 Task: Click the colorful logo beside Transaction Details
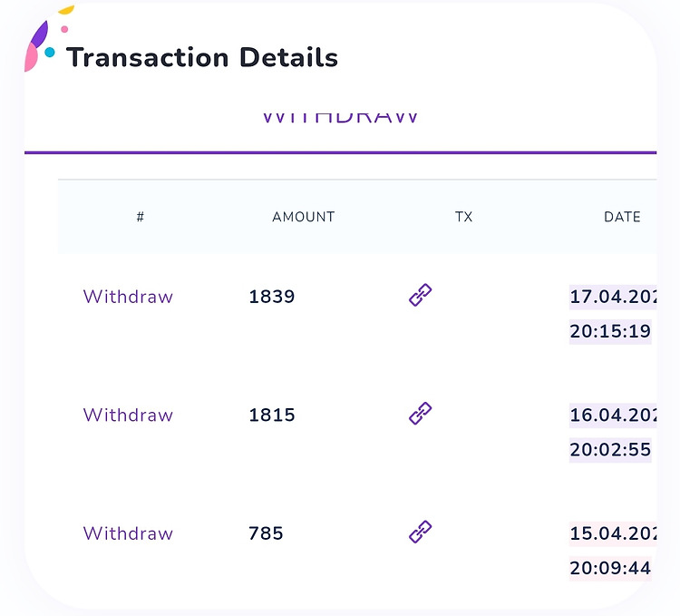click(x=44, y=44)
